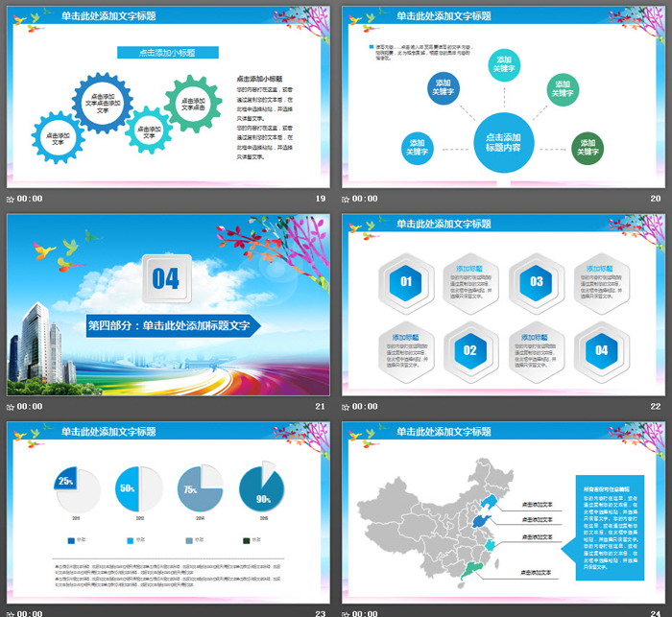Screen dimensions: 672x617
Task: Click the transition star icon under slide 19
Action: coord(11,199)
